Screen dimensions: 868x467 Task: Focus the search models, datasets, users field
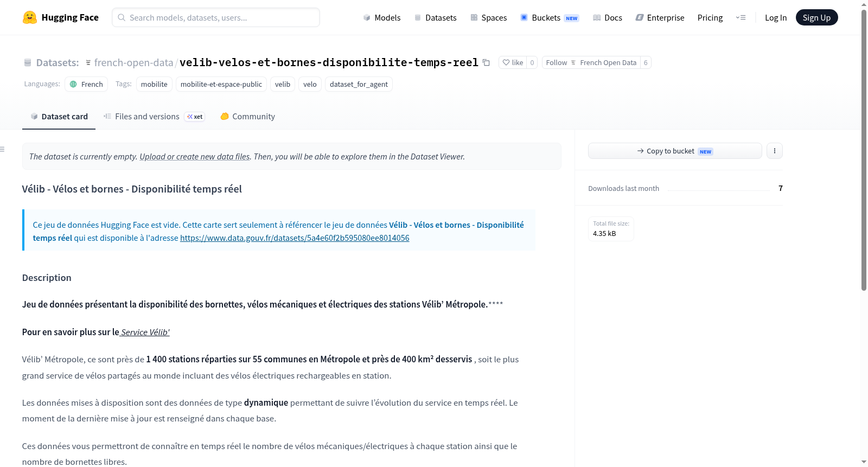point(216,17)
